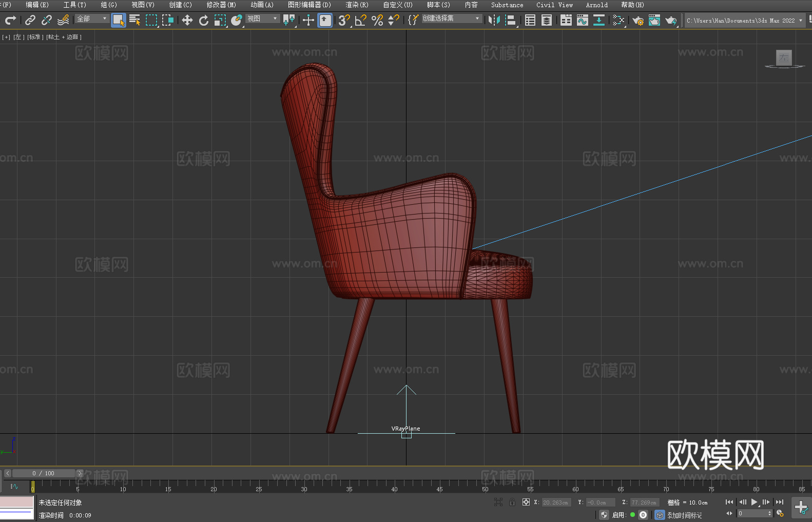Viewport: 812px width, 522px height.
Task: Open the Select by Name list
Action: point(135,20)
